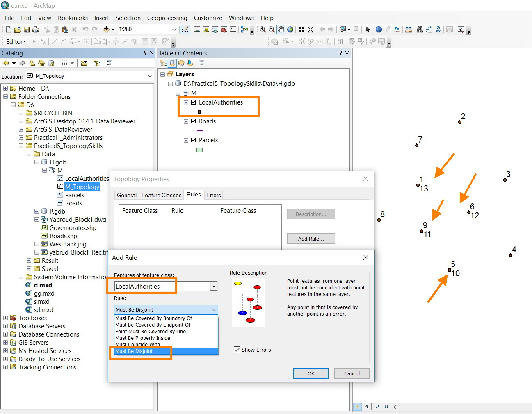Select the Pan hand tool
The height and width of the screenshot is (414, 532).
pyautogui.click(x=281, y=30)
